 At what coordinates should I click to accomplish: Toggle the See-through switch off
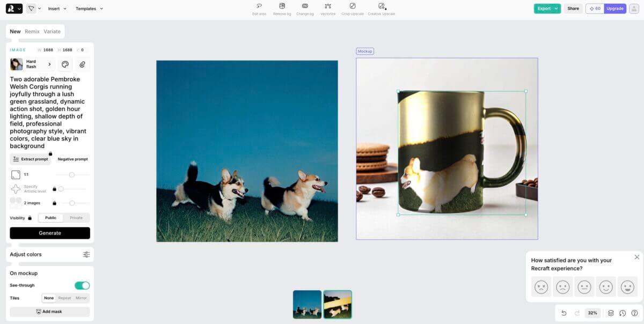pyautogui.click(x=82, y=285)
